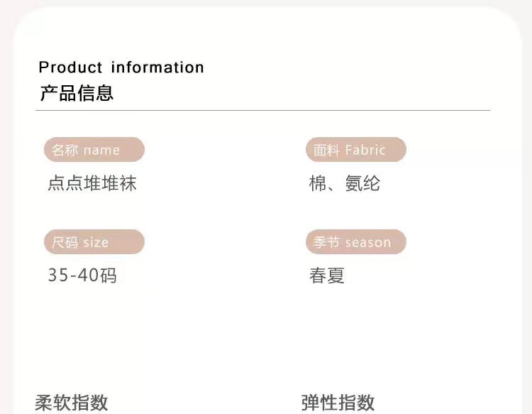This screenshot has width=532, height=414.
Task: Click the Chinese text 面料 in pink badge
Action: [327, 150]
